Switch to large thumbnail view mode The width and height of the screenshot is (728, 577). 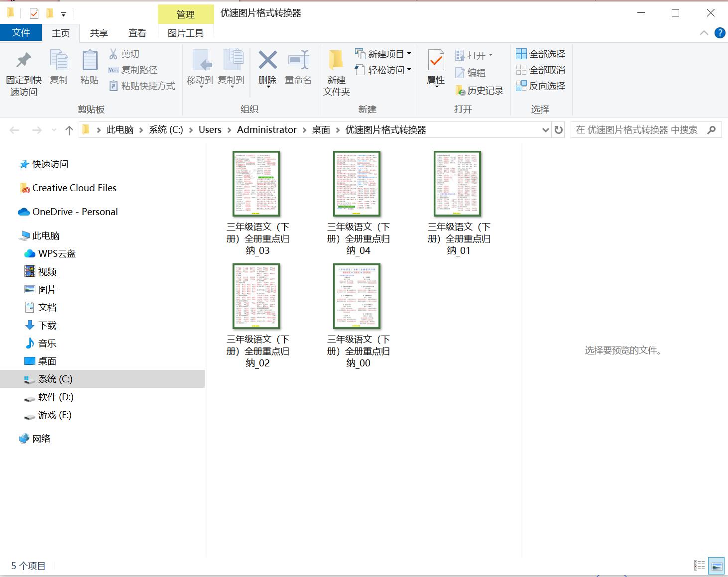(717, 566)
